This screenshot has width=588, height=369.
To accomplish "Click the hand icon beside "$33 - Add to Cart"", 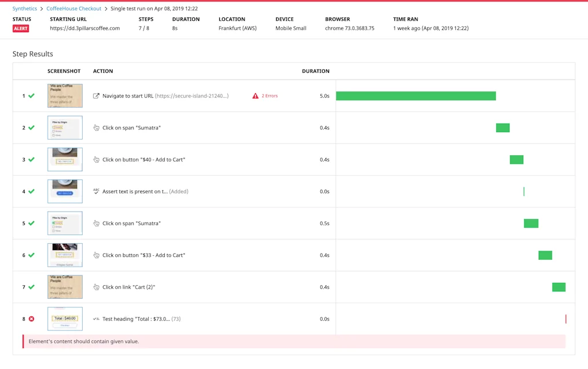I will pyautogui.click(x=95, y=255).
